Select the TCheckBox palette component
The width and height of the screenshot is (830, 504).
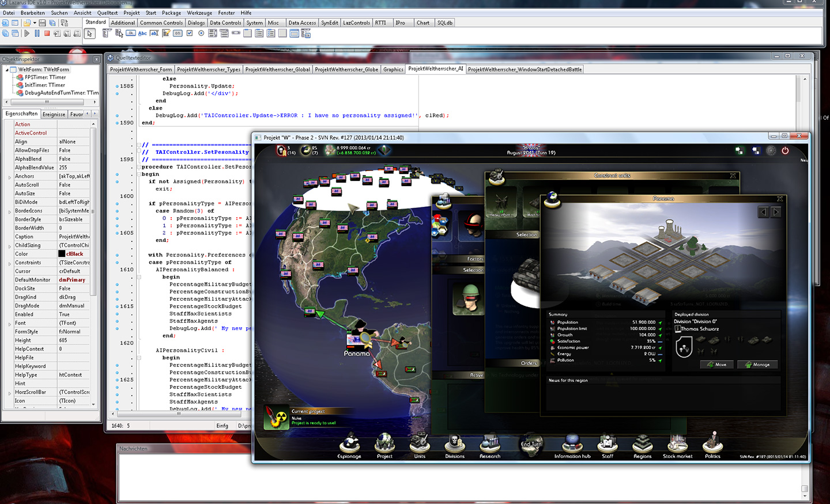[189, 33]
